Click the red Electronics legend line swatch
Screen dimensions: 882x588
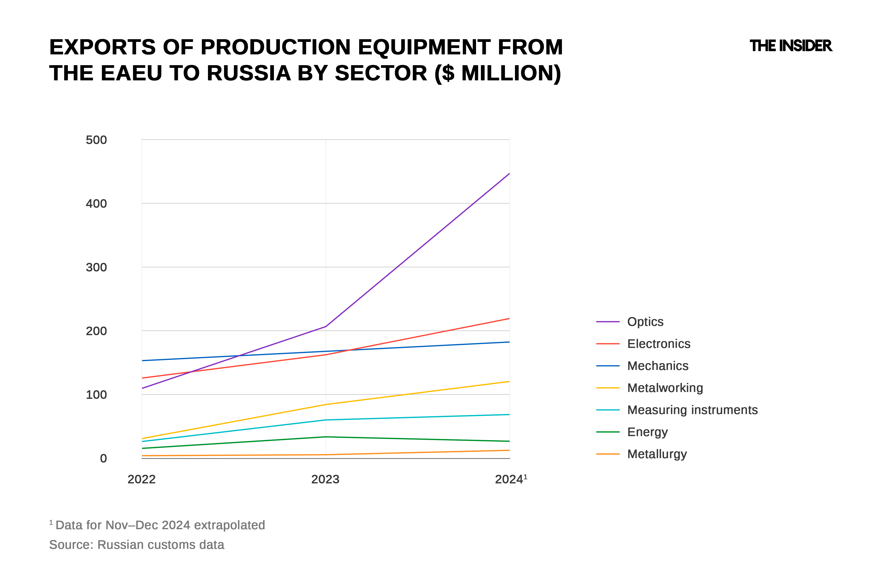tap(608, 344)
